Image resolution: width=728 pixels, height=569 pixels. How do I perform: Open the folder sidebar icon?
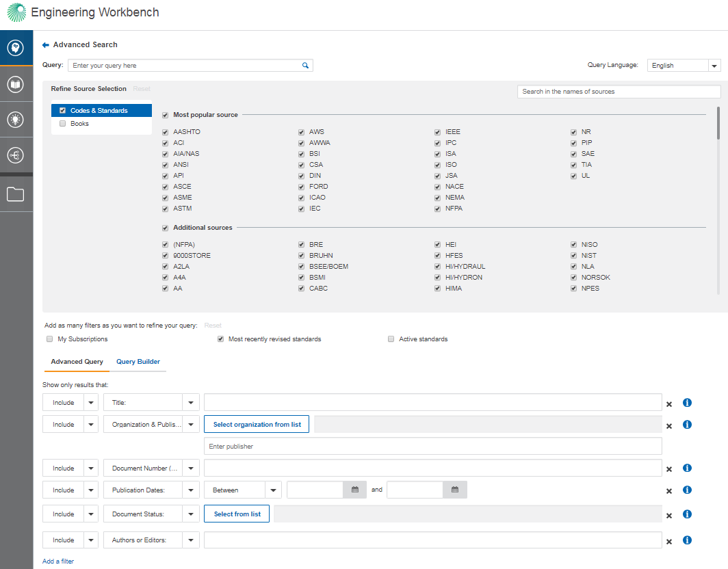(x=16, y=194)
